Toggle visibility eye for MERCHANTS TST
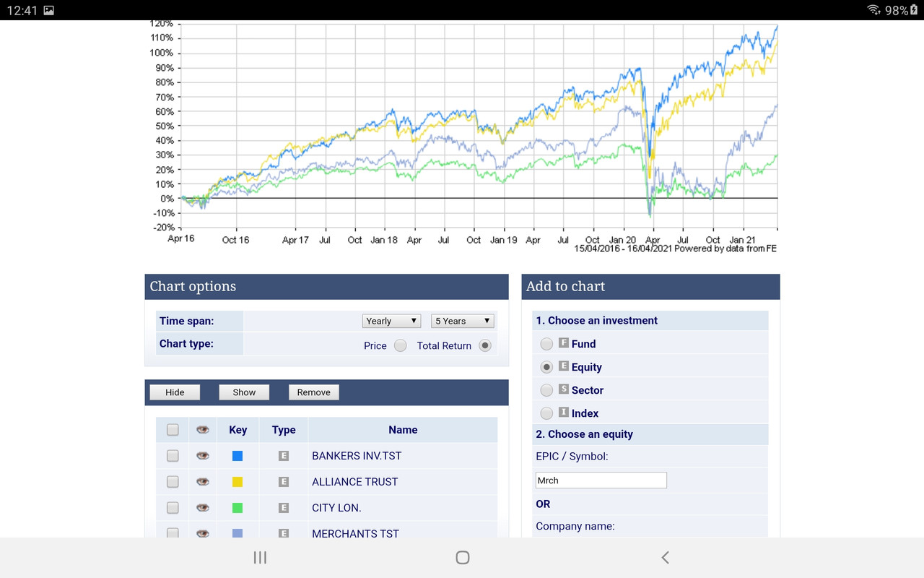The height and width of the screenshot is (578, 924). click(x=203, y=533)
